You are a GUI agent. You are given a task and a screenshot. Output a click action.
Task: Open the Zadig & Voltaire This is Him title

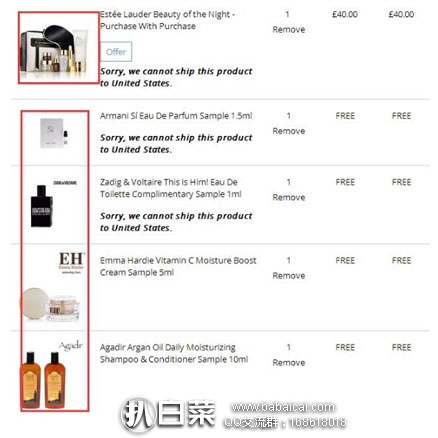[x=171, y=188]
